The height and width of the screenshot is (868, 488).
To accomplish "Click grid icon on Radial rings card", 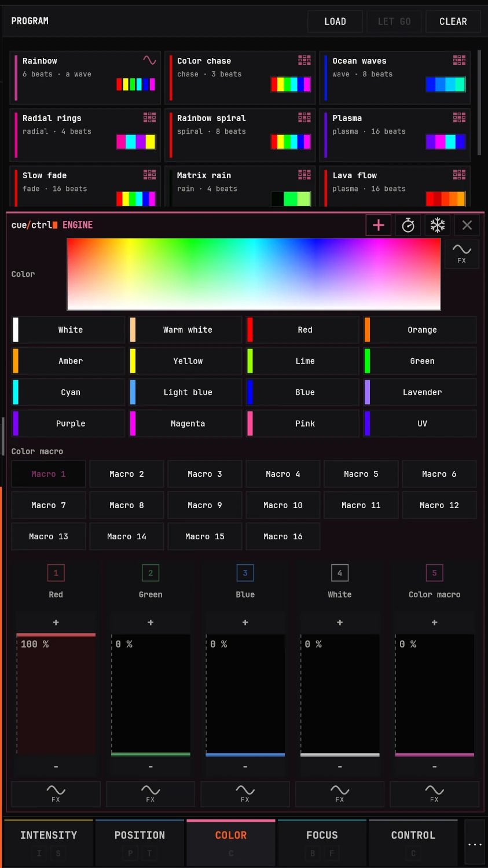I will (150, 117).
